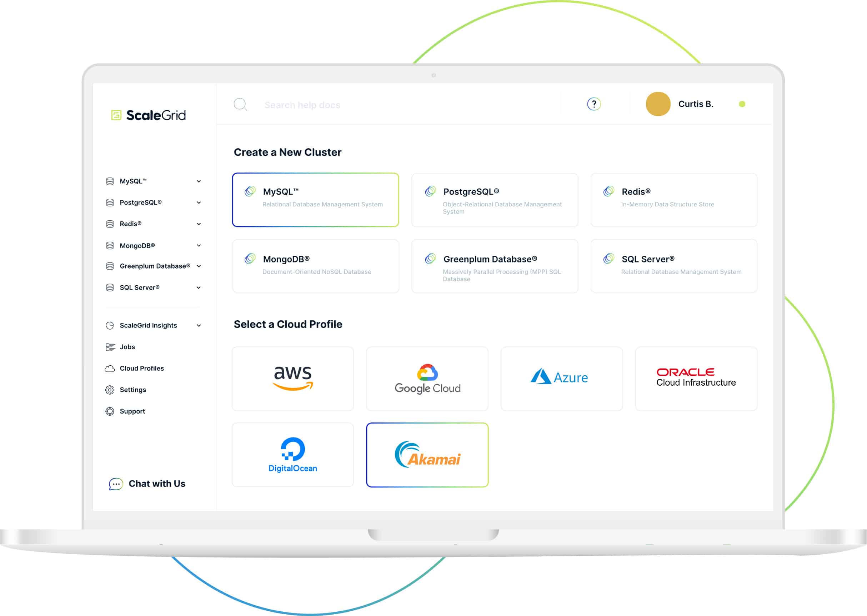Screen dimensions: 867x616
Task: Choose the AWS cloud profile
Action: [293, 379]
